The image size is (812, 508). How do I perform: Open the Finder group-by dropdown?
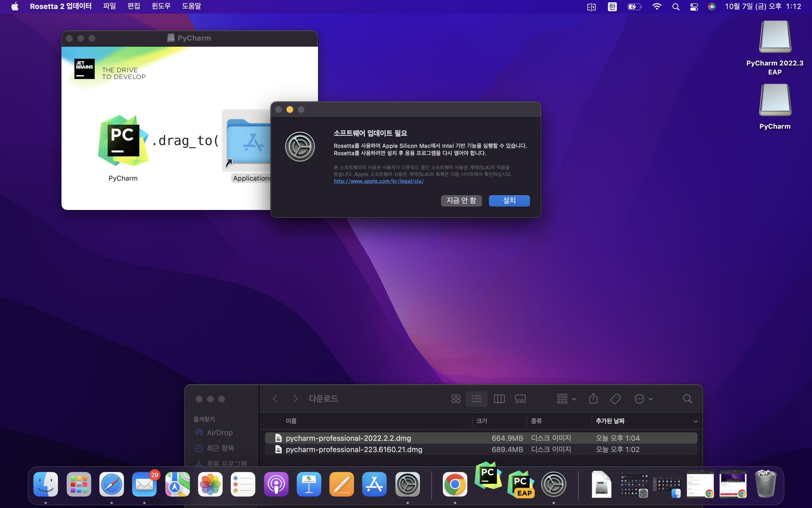566,399
